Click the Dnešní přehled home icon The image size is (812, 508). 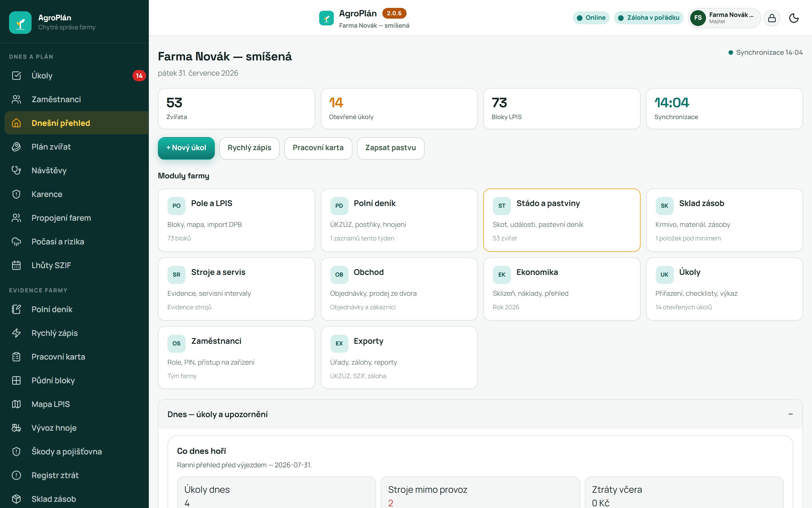pos(16,123)
